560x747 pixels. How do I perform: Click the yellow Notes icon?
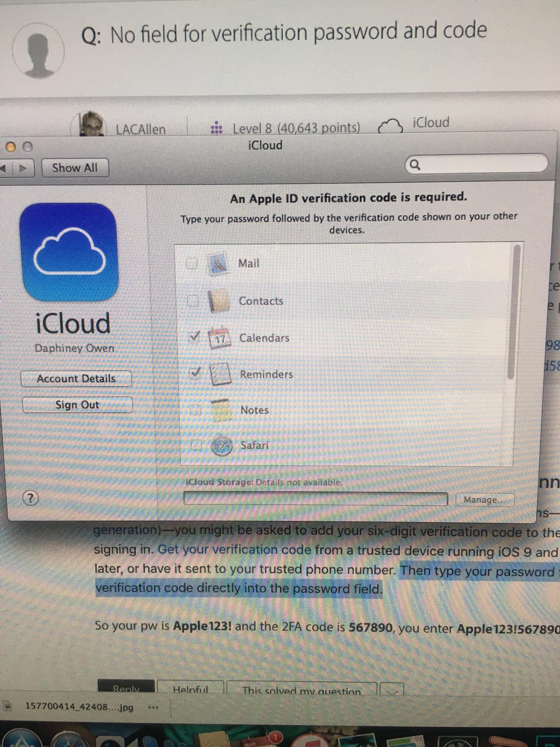coord(222,410)
